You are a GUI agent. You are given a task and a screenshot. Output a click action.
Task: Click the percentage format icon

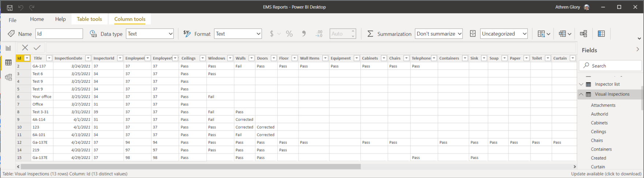pyautogui.click(x=289, y=34)
